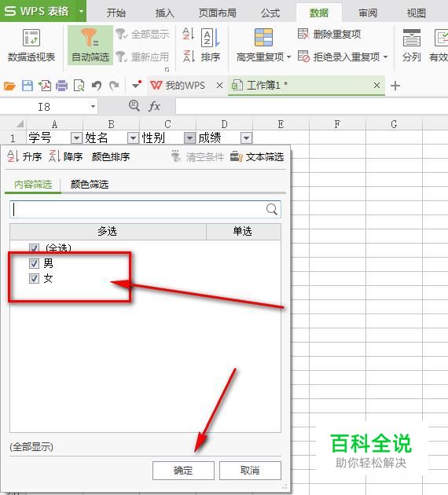448x495 pixels.
Task: Sort 升序 ascending in filter panel
Action: (x=24, y=156)
